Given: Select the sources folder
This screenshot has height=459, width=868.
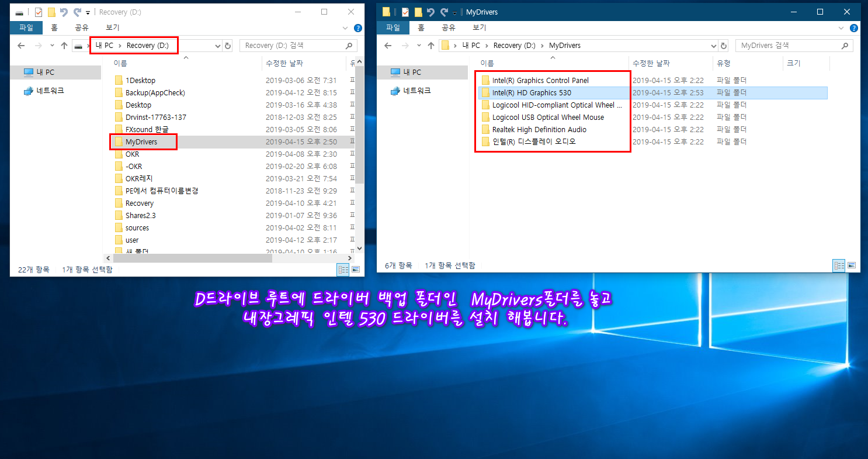Looking at the screenshot, I should coord(131,228).
